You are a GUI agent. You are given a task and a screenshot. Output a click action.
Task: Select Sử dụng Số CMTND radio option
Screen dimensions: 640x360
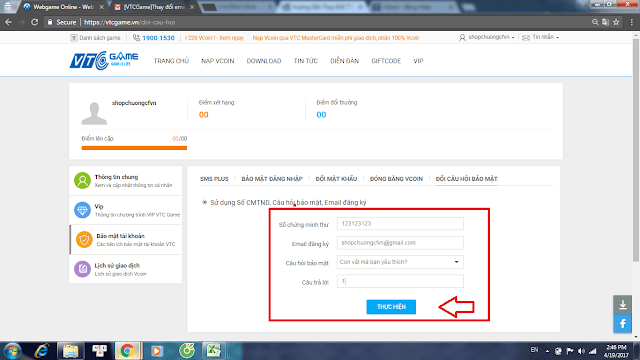pos(204,202)
